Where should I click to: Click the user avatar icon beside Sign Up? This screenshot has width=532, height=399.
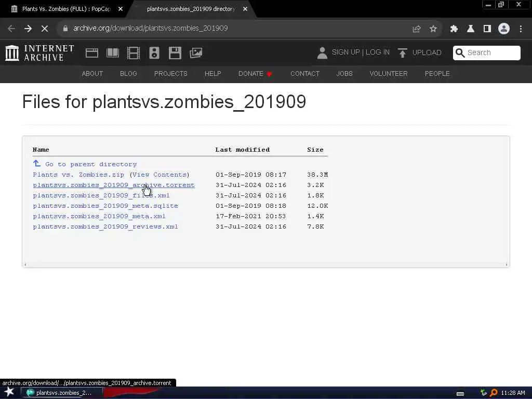(x=322, y=53)
